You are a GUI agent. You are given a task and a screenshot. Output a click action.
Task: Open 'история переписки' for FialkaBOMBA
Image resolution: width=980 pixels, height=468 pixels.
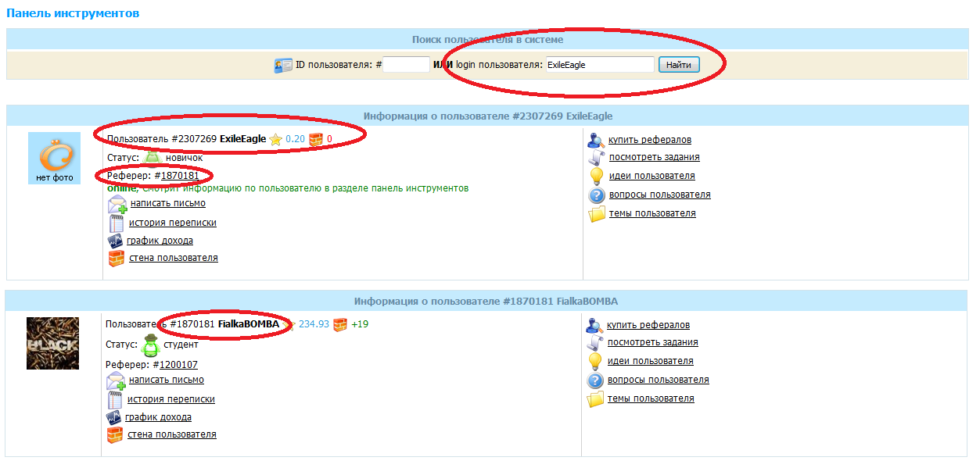coord(171,399)
